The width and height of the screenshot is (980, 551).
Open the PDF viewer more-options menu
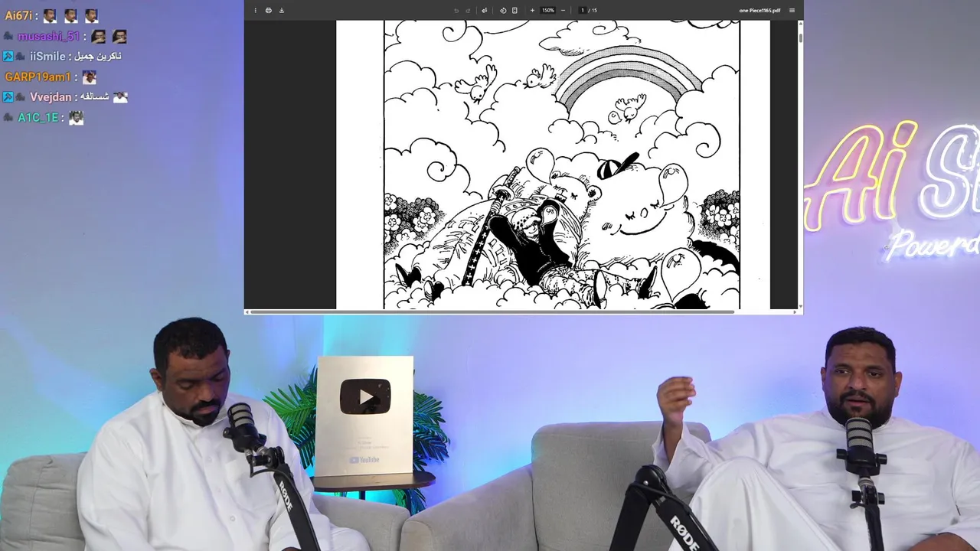tap(255, 10)
